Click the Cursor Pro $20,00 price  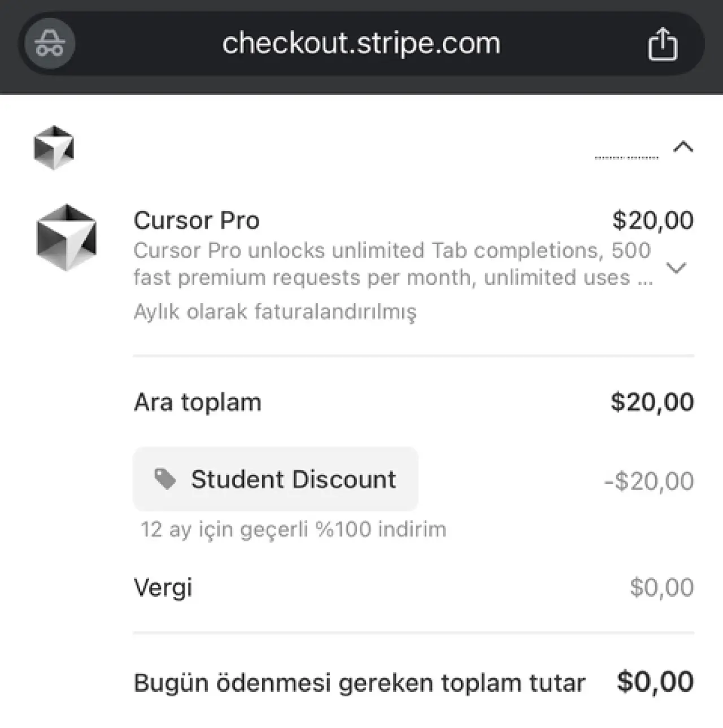pyautogui.click(x=653, y=220)
